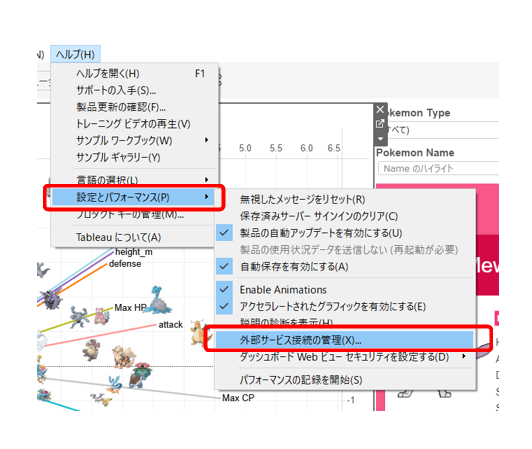The height and width of the screenshot is (449, 532).
Task: Select トレーニング ビデオの再生(V)
Action: (134, 124)
